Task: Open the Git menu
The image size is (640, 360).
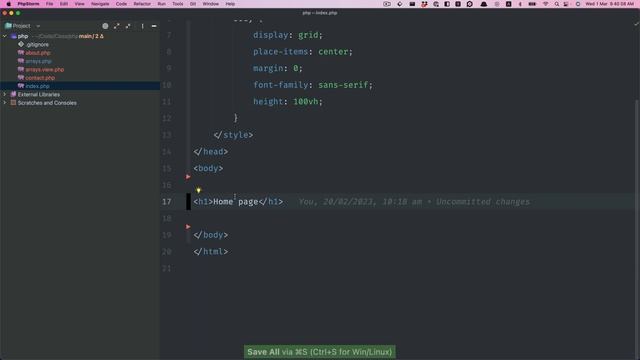Action: 193,4
